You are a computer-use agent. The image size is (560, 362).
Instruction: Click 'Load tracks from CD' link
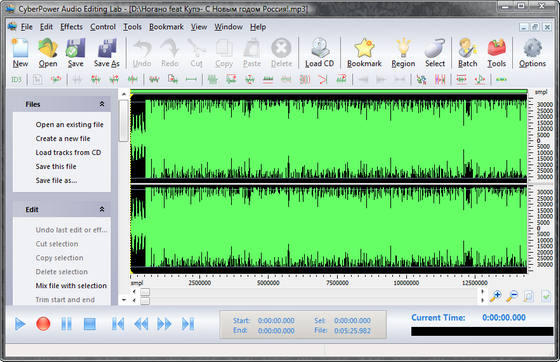(68, 152)
